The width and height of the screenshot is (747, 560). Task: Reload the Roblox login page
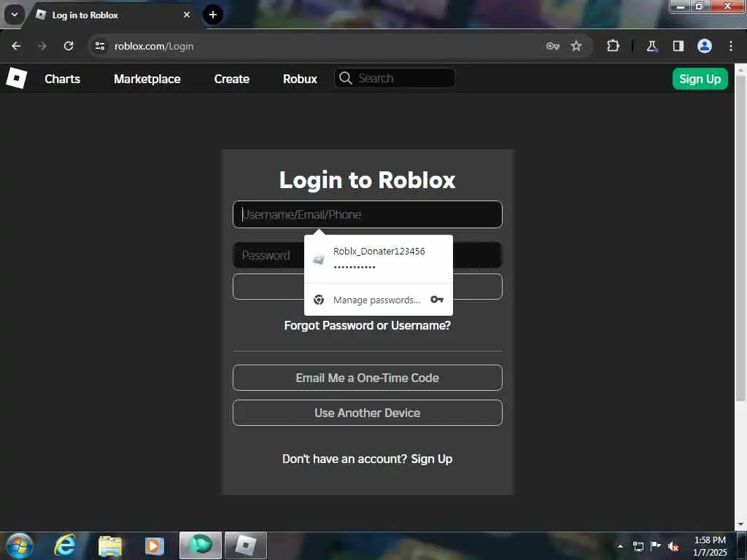tap(69, 46)
